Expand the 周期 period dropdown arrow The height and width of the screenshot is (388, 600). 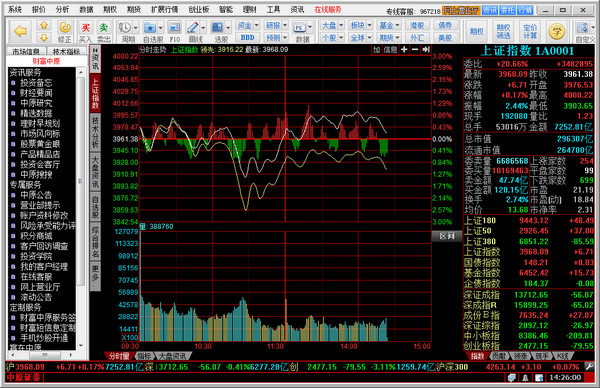click(x=135, y=28)
